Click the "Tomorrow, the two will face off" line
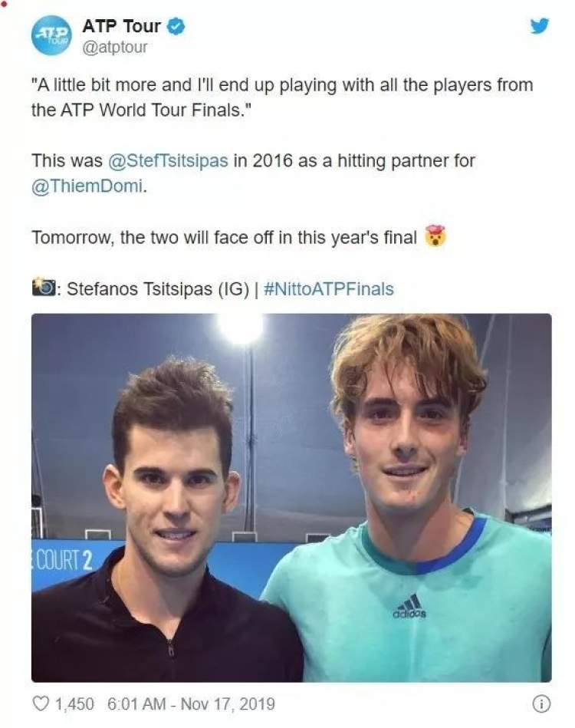This screenshot has width=575, height=728. point(224,237)
